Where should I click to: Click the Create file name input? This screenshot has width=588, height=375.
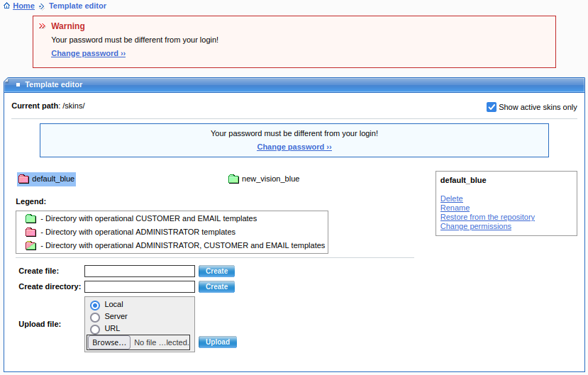click(139, 271)
